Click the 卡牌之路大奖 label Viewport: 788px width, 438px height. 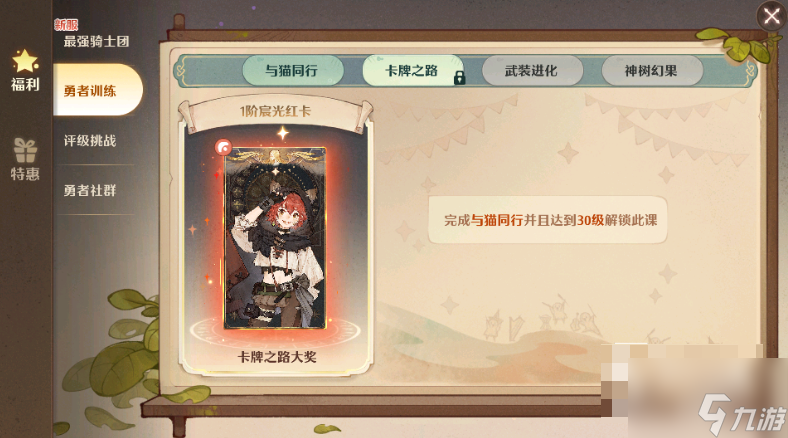click(x=277, y=357)
